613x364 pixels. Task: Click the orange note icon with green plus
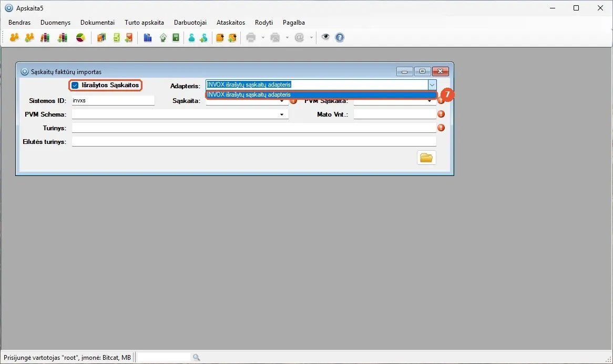point(232,37)
